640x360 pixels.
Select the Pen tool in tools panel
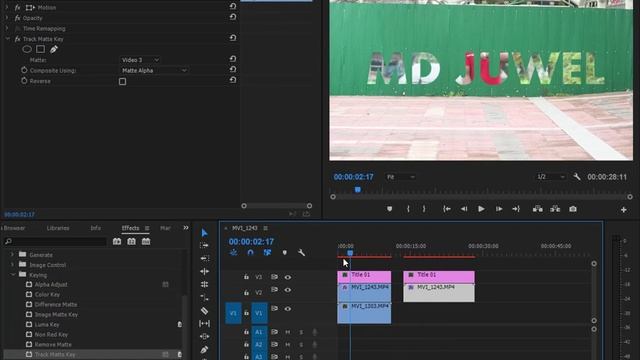[x=204, y=350]
